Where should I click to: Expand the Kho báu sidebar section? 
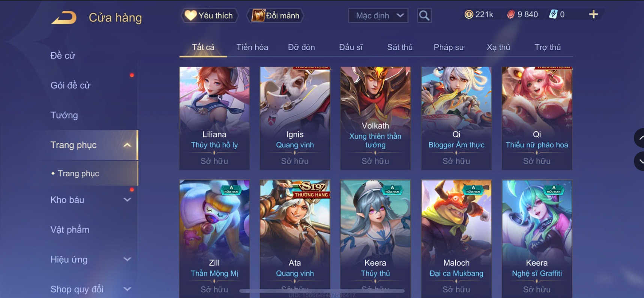(x=127, y=200)
